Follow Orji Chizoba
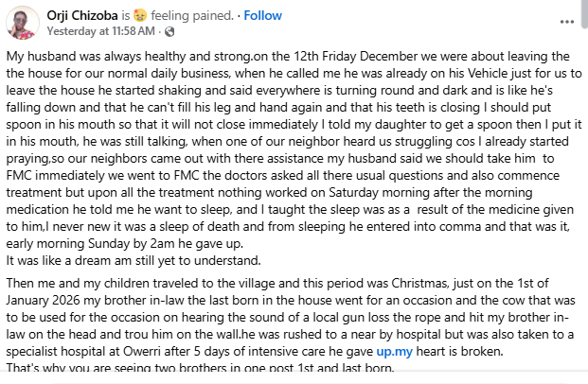The height and width of the screenshot is (384, 588). coord(262,15)
